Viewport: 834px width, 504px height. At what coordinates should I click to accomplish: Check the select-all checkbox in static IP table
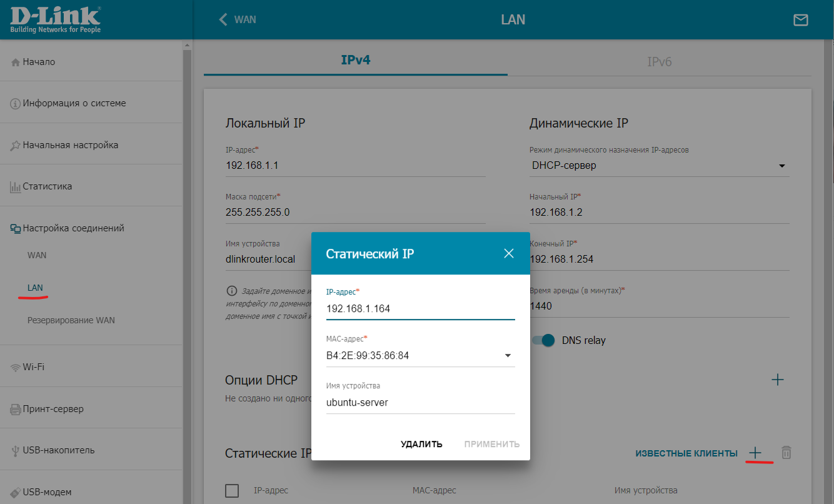[x=232, y=490]
